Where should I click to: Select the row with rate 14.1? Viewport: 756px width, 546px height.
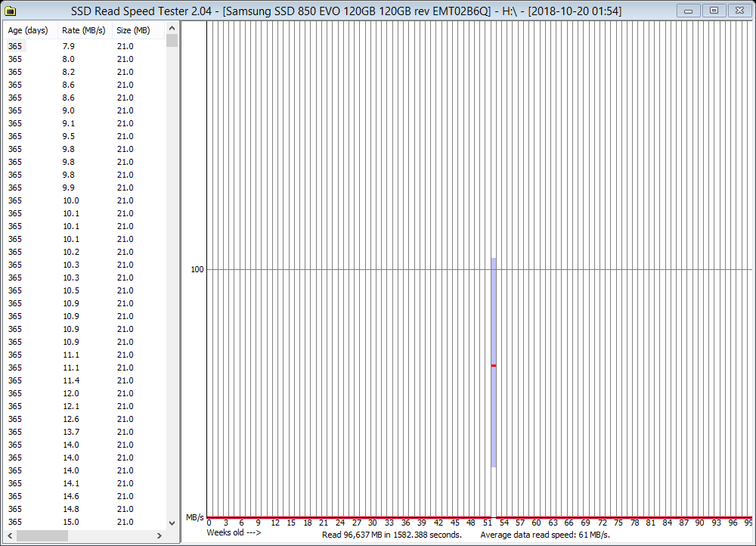pyautogui.click(x=85, y=483)
